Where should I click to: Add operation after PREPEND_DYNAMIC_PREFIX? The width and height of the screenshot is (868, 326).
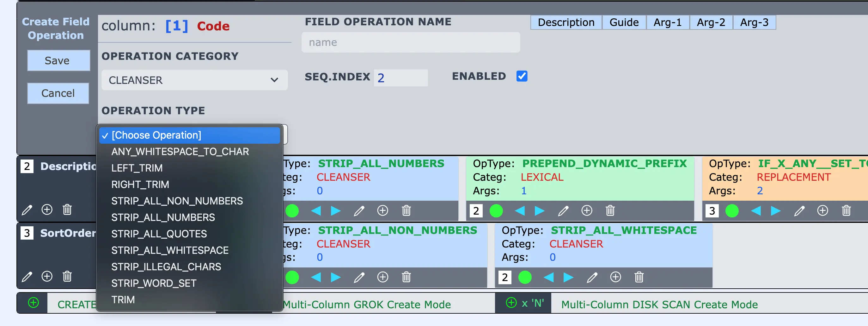click(587, 210)
